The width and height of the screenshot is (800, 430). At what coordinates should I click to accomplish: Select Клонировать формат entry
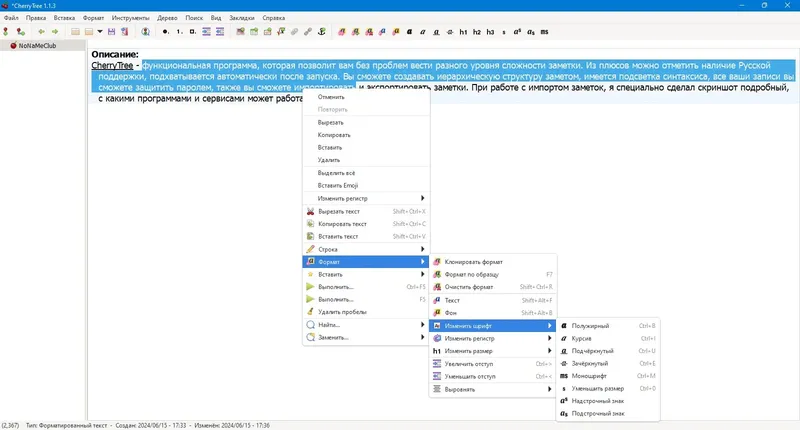pyautogui.click(x=492, y=262)
